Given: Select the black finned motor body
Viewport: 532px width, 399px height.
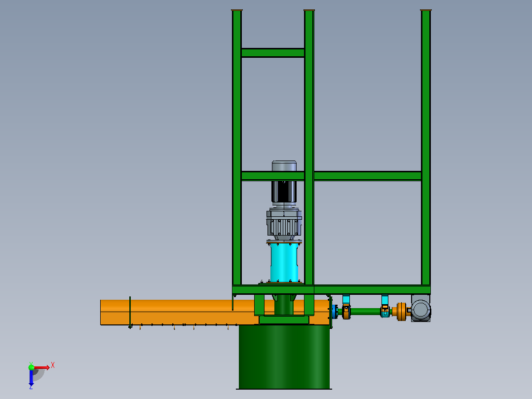Looking at the screenshot, I should click(x=284, y=192).
